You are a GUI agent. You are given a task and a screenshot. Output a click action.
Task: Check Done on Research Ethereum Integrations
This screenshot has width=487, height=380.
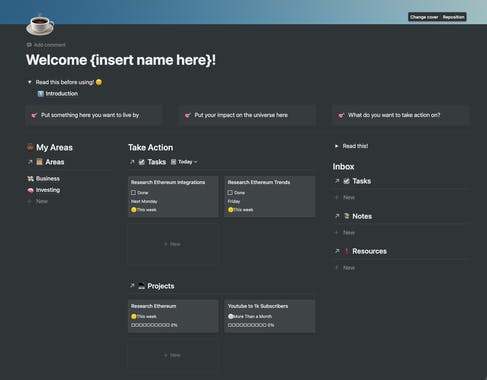tap(133, 193)
